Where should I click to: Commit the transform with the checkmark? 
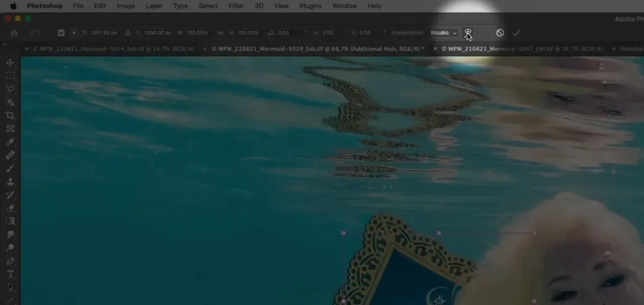pos(516,33)
